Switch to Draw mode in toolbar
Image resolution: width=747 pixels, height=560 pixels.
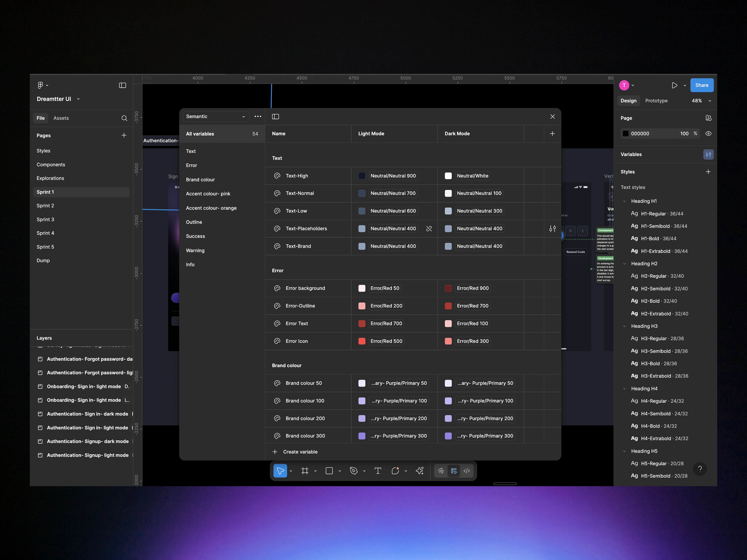coord(441,471)
